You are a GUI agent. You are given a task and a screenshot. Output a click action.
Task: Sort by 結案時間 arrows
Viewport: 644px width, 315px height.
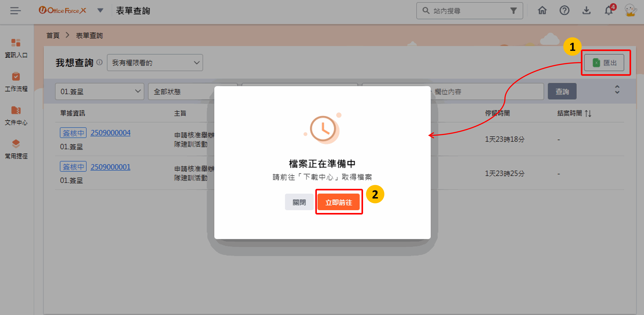(588, 113)
